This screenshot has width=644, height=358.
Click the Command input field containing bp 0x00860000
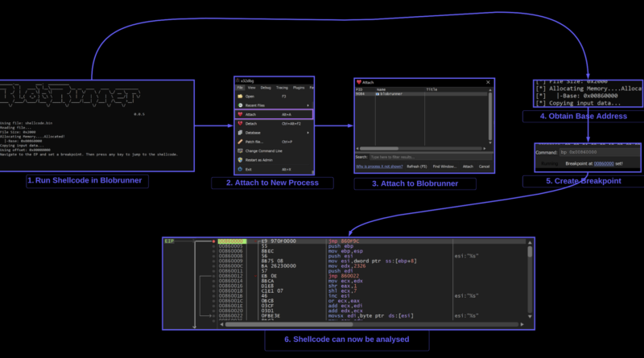(x=599, y=152)
